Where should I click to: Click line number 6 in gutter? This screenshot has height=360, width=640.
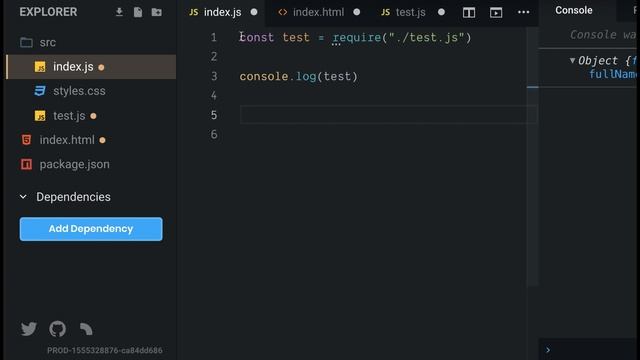[214, 134]
